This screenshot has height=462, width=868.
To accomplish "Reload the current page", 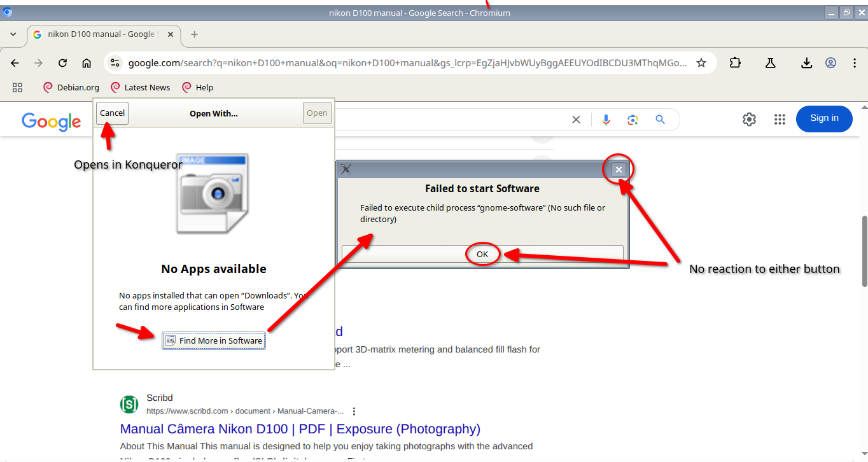I will pyautogui.click(x=62, y=63).
